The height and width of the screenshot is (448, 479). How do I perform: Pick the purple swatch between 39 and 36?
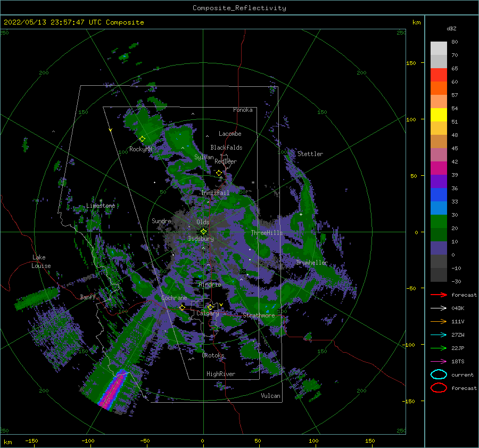pyautogui.click(x=439, y=181)
